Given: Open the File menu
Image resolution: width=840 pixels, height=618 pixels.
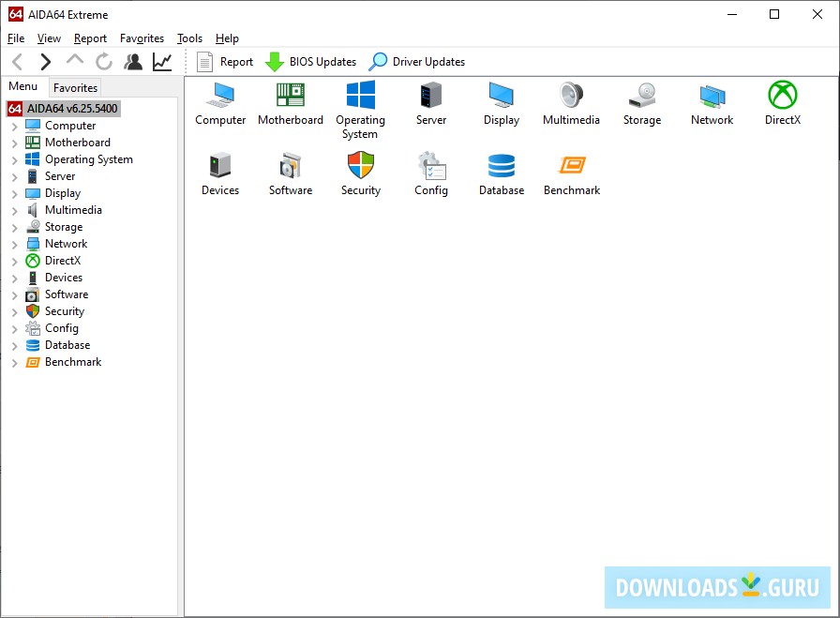Looking at the screenshot, I should pyautogui.click(x=16, y=38).
